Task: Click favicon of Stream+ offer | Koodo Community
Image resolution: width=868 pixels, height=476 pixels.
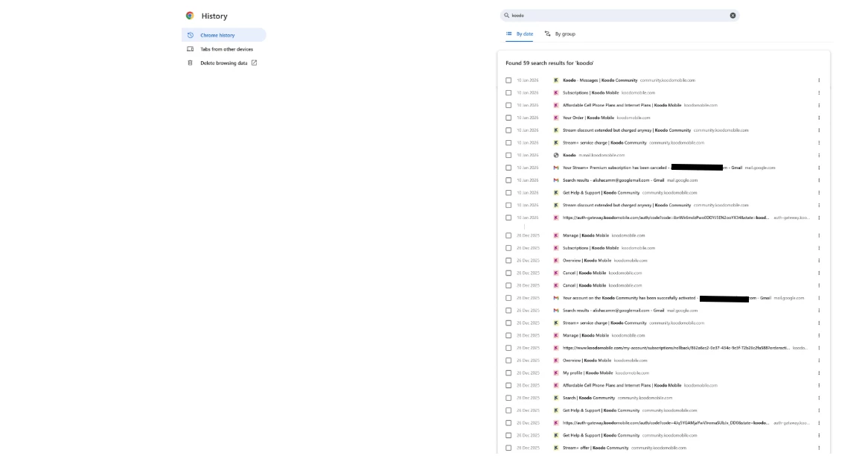Action: point(556,448)
